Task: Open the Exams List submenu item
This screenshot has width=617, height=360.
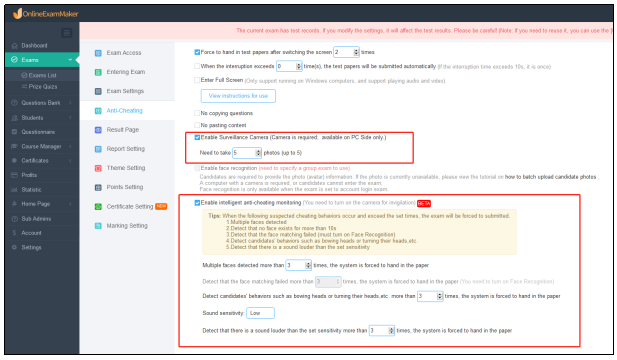Action: coord(39,75)
